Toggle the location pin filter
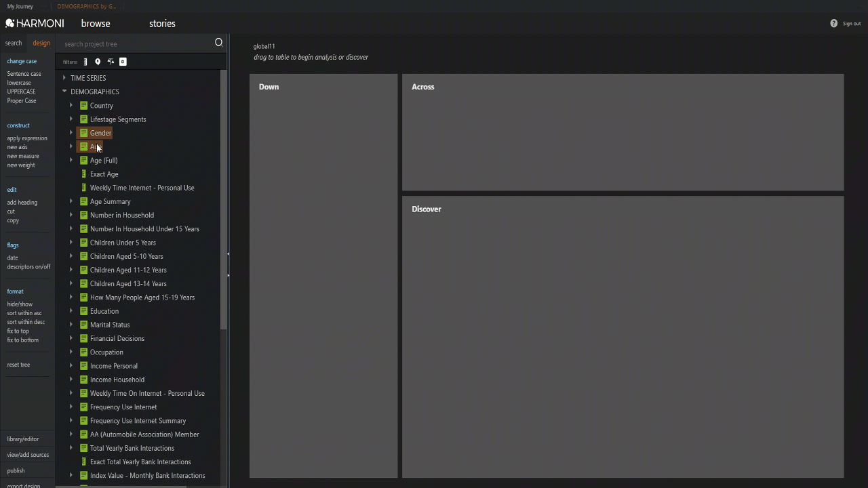868x488 pixels. pyautogui.click(x=98, y=62)
